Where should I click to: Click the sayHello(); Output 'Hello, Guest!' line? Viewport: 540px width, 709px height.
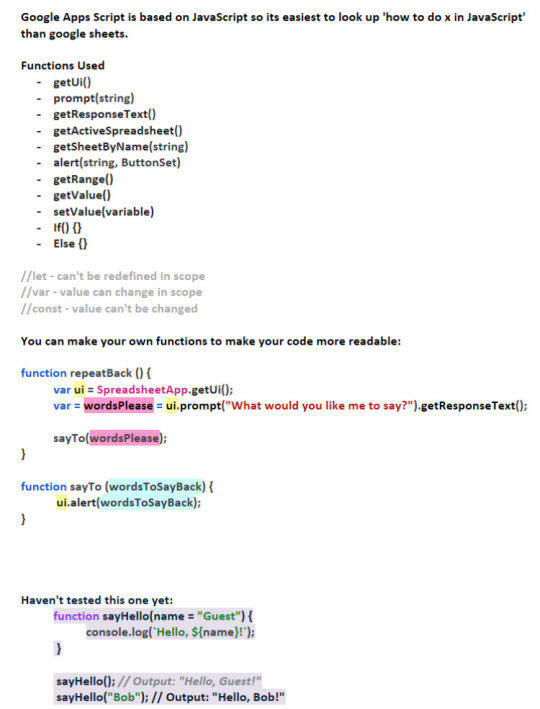159,681
